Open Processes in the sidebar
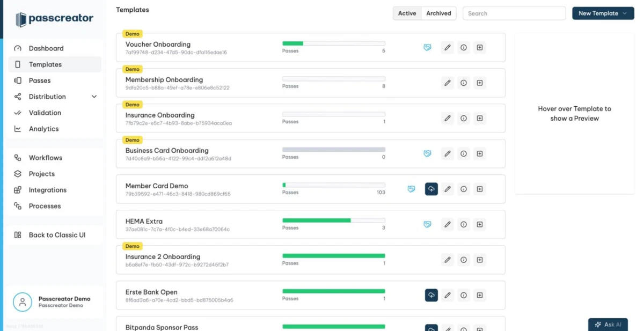 pos(54,206)
